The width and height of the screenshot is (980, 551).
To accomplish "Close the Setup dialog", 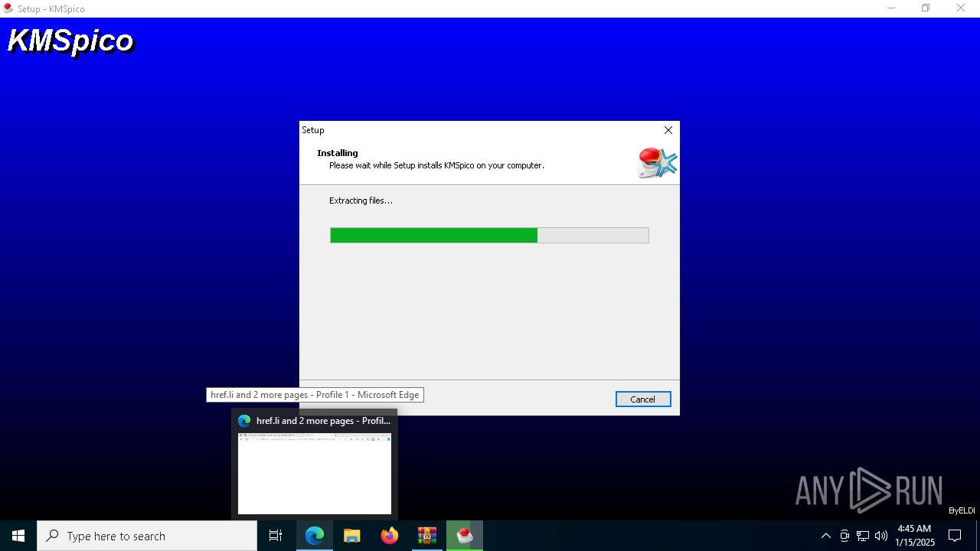I will coord(668,130).
